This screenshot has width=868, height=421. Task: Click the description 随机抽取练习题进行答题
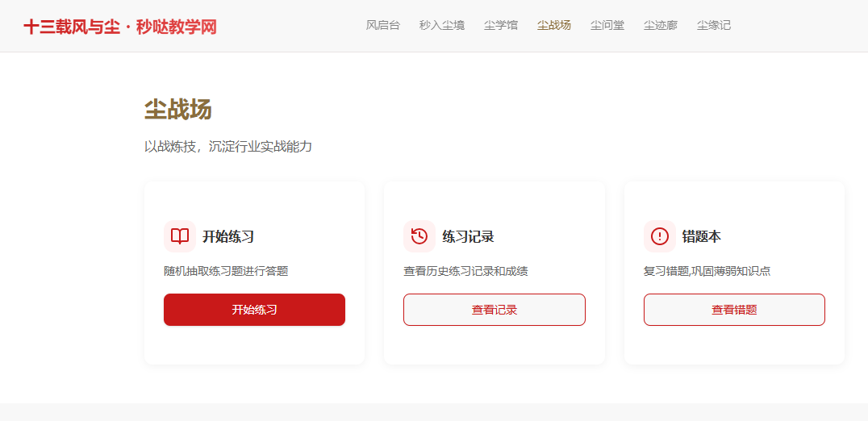[x=226, y=271]
